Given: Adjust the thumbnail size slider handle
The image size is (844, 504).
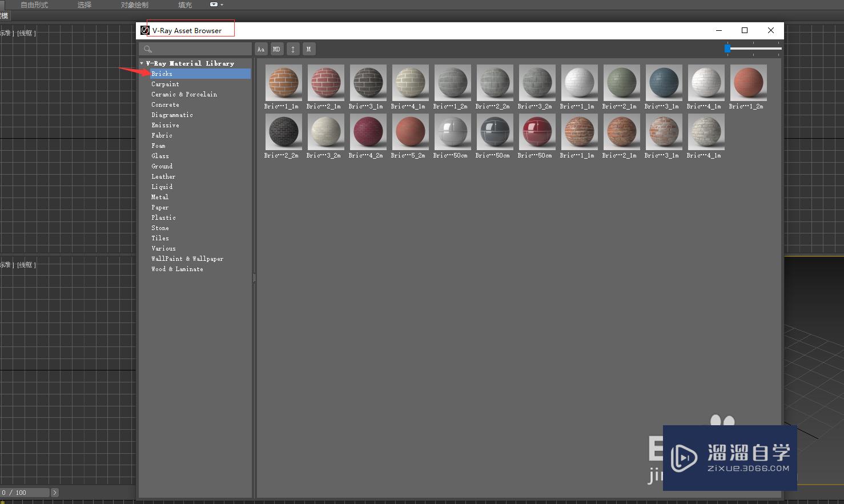Looking at the screenshot, I should pos(728,49).
